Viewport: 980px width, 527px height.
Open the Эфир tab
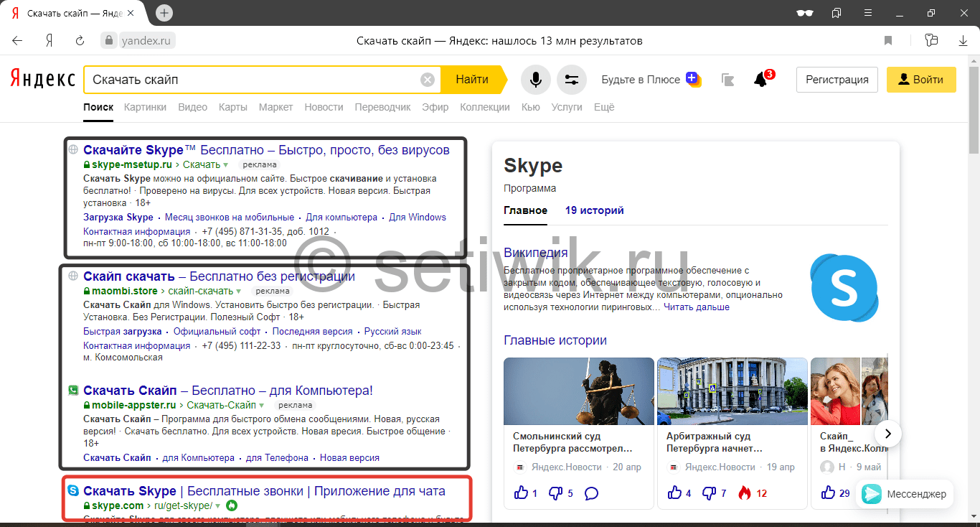[435, 107]
